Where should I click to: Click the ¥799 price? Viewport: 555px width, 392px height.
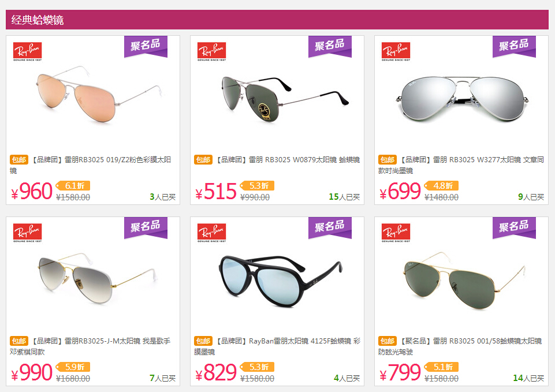pyautogui.click(x=400, y=372)
